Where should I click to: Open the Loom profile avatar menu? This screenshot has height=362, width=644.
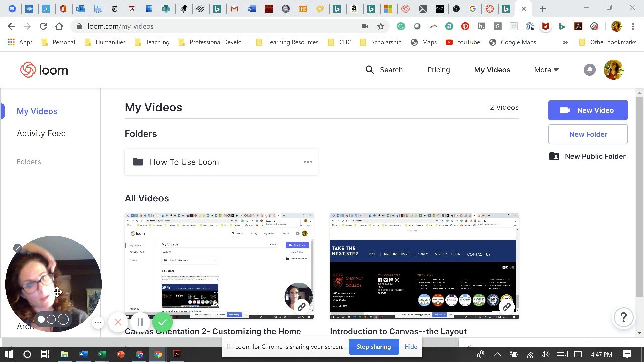tap(614, 70)
